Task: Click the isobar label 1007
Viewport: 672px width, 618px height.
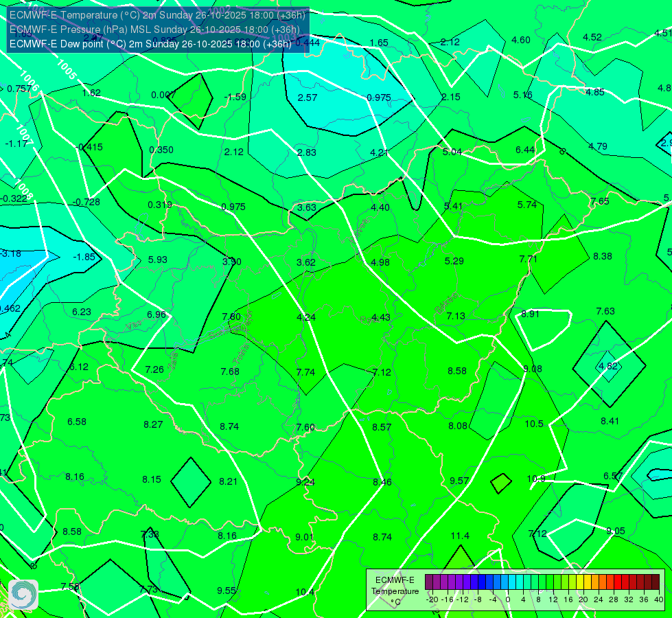Action: click(x=24, y=135)
